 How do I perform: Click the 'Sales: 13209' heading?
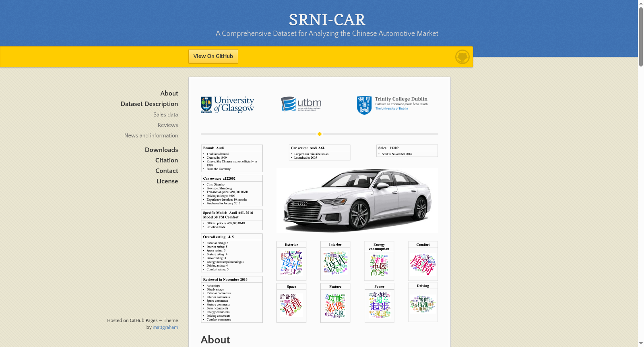pyautogui.click(x=388, y=148)
